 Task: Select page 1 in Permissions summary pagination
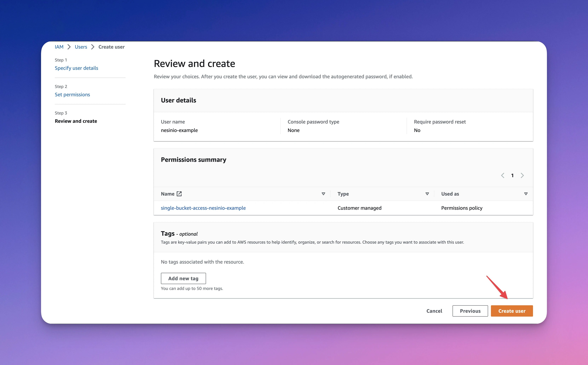coord(512,175)
